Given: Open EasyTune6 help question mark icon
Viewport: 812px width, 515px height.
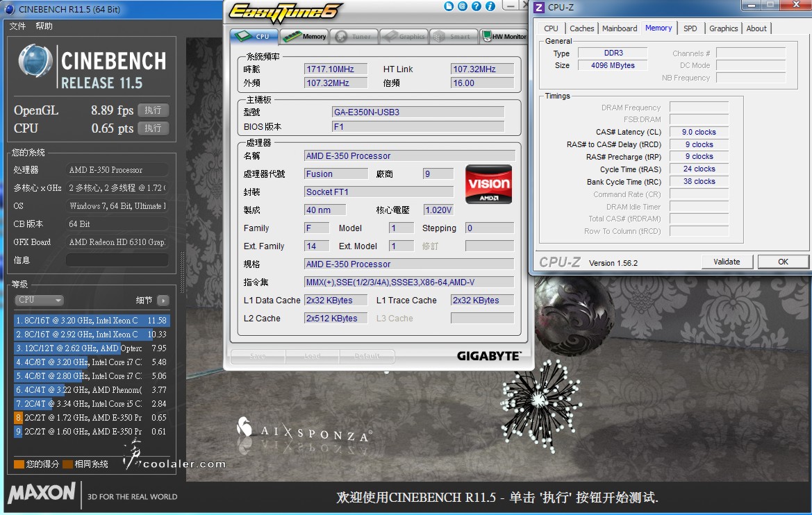Looking at the screenshot, I should pyautogui.click(x=477, y=6).
